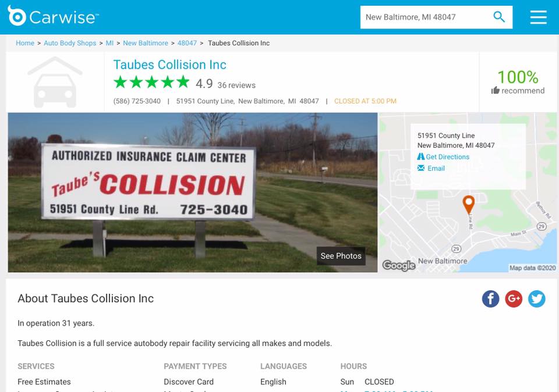Open the 36 reviews link
This screenshot has height=392, width=559.
pos(236,85)
